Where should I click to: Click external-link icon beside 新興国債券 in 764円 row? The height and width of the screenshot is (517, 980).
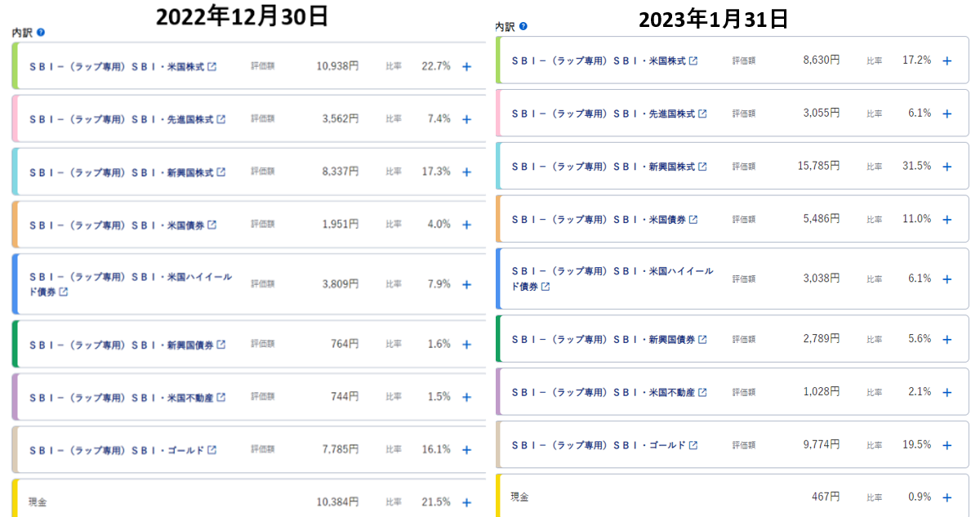click(221, 345)
